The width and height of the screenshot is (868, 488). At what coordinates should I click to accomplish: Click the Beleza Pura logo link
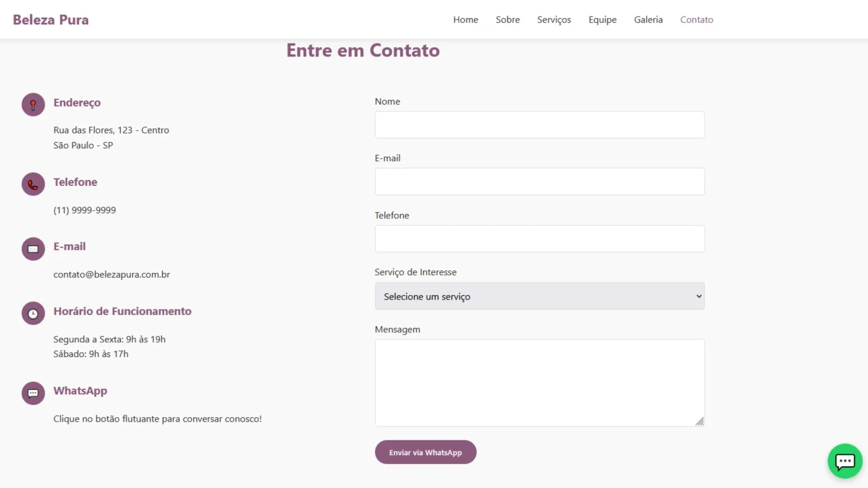(51, 20)
